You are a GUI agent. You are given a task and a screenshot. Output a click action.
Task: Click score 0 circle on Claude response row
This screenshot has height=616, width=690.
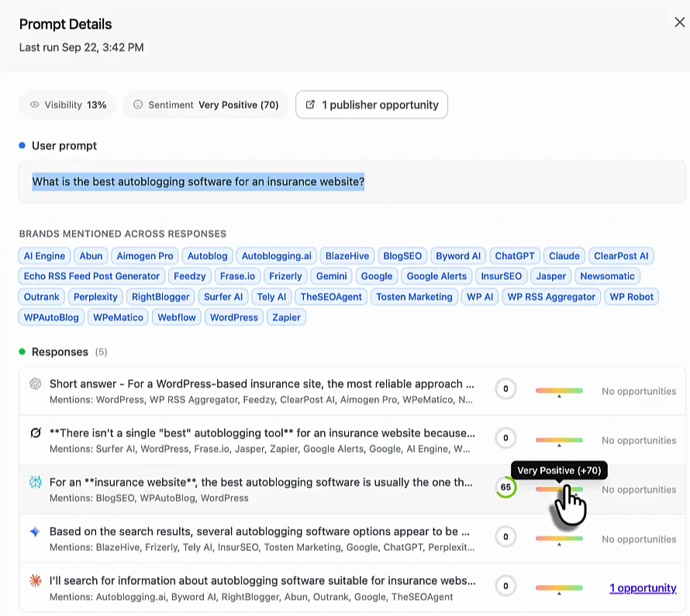[505, 586]
